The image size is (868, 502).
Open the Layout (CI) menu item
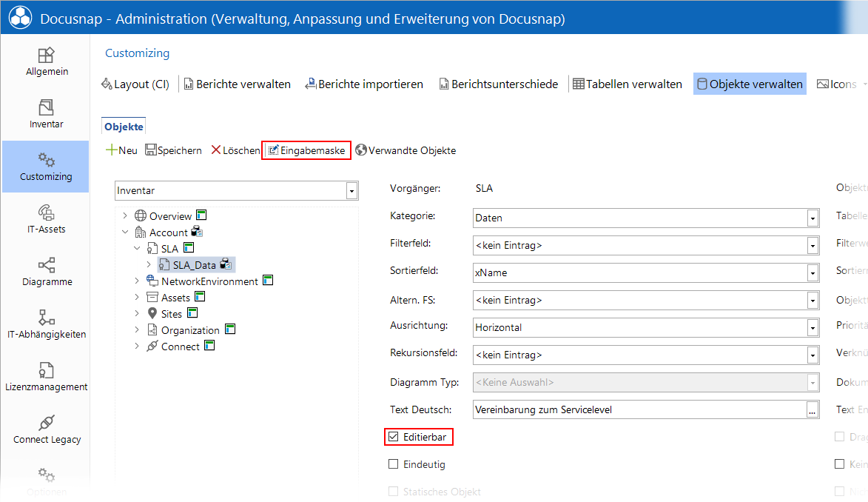tap(135, 84)
